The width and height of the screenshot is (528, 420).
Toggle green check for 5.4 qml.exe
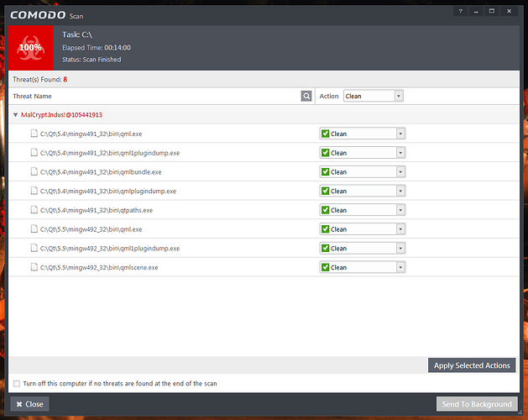pos(326,134)
